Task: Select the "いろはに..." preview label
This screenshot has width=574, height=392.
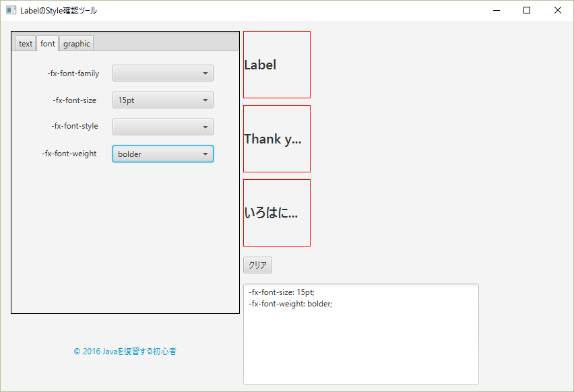Action: 276,212
